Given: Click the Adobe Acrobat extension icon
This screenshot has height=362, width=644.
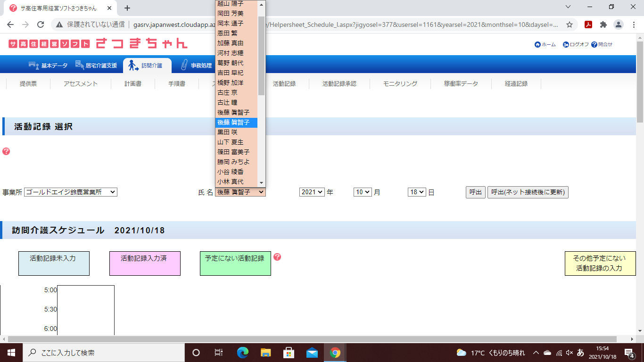Looking at the screenshot, I should point(588,25).
